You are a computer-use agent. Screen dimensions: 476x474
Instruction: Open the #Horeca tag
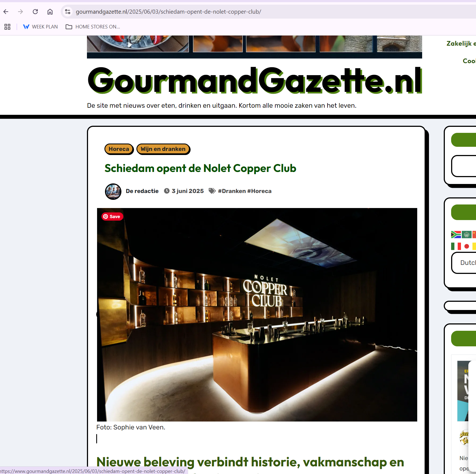259,191
